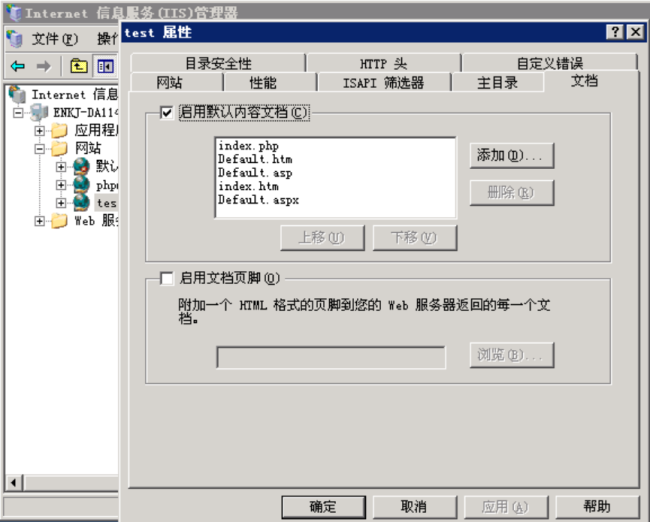This screenshot has height=522, width=650.
Task: Enable the 启用文档页脚 checkbox
Action: [x=167, y=278]
